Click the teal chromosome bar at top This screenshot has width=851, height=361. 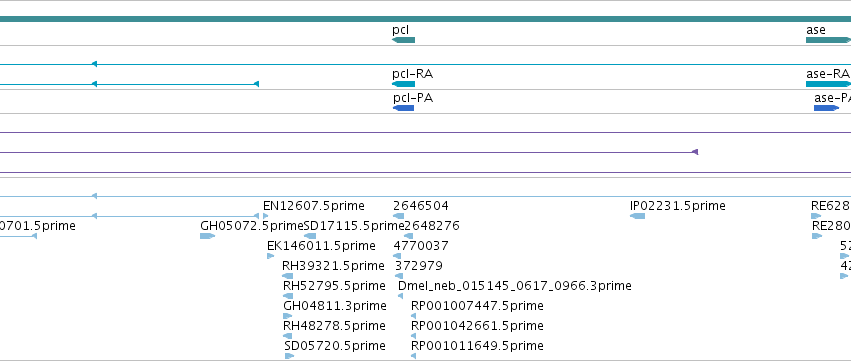(x=426, y=19)
